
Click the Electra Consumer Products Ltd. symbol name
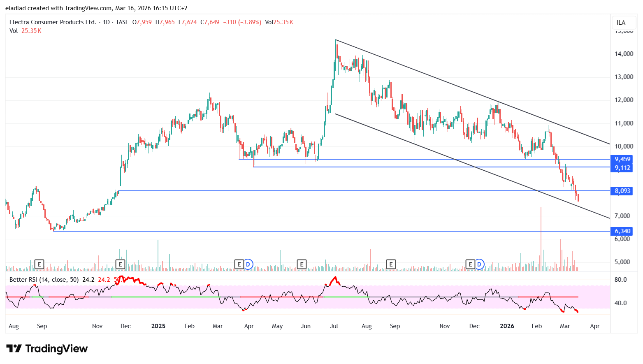[53, 22]
